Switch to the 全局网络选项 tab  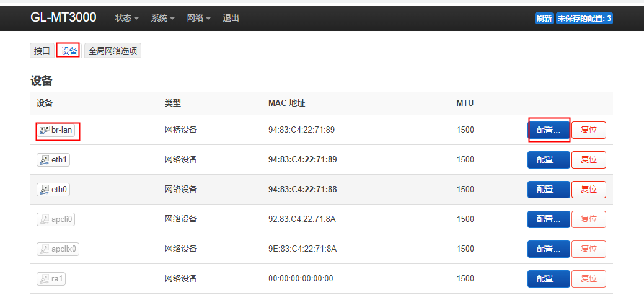tap(113, 51)
